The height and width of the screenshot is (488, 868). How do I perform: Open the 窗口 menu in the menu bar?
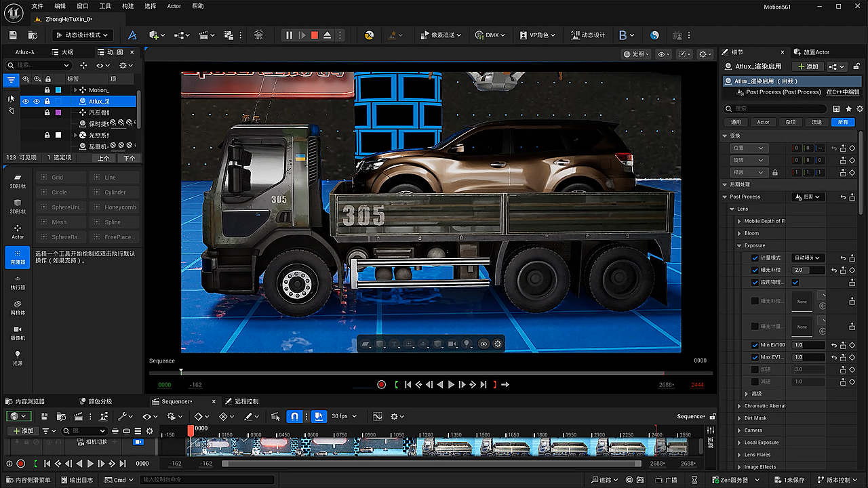pos(84,6)
